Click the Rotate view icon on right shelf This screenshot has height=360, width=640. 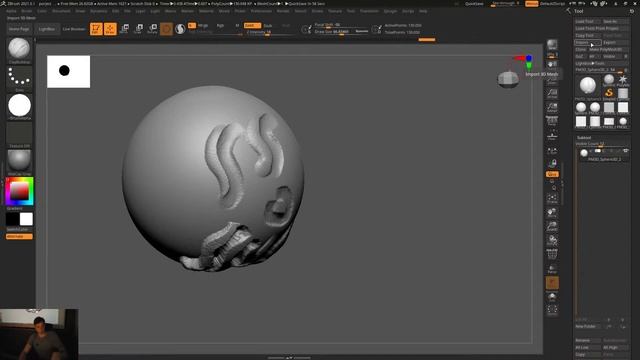[552, 240]
